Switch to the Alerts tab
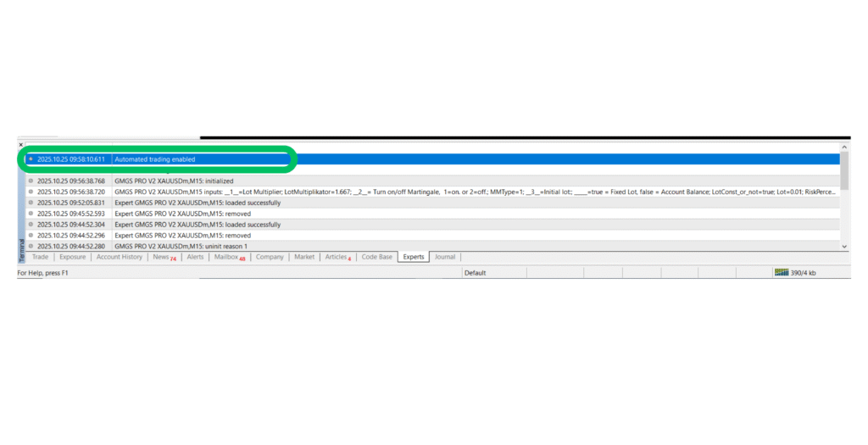 195,257
